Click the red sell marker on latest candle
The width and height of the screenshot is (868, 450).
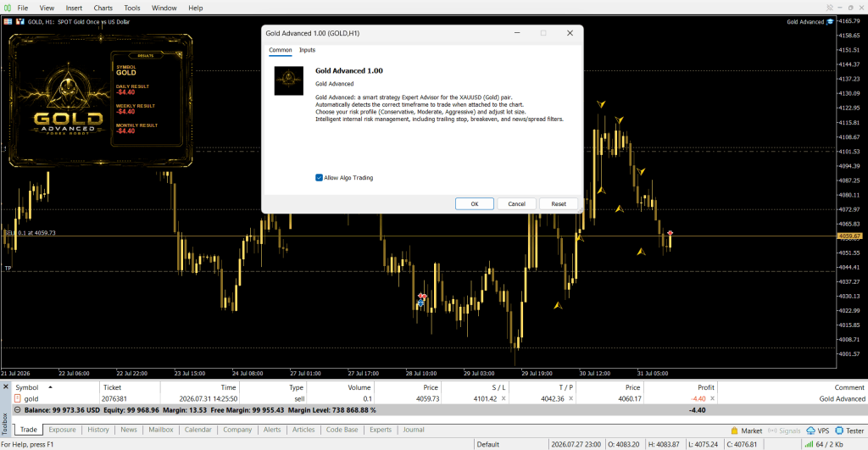670,233
